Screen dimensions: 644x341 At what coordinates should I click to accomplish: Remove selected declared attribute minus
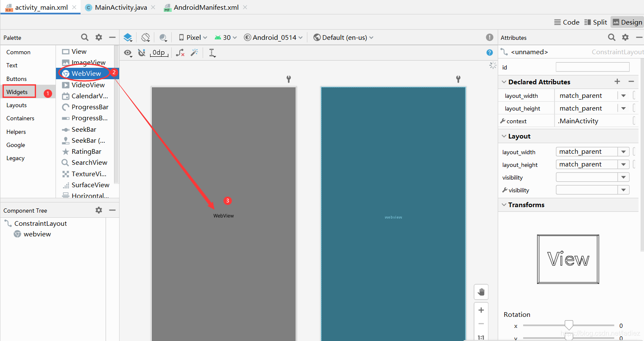click(x=631, y=81)
